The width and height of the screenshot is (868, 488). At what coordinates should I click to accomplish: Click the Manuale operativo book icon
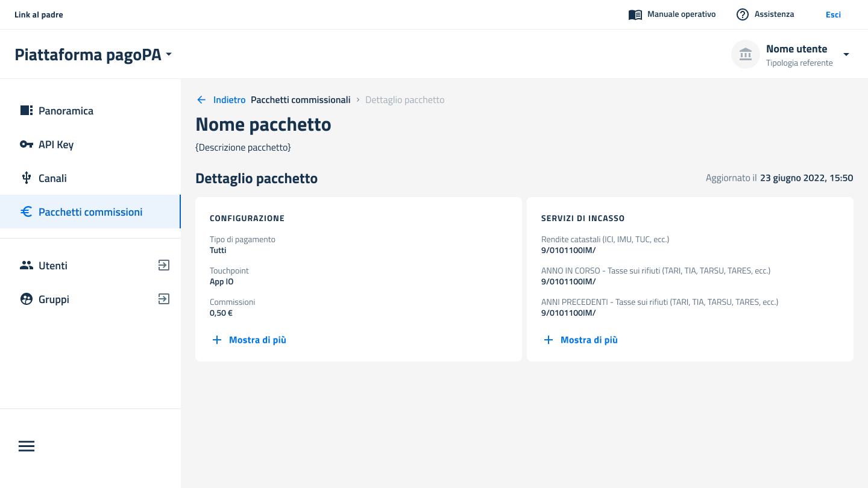[635, 14]
